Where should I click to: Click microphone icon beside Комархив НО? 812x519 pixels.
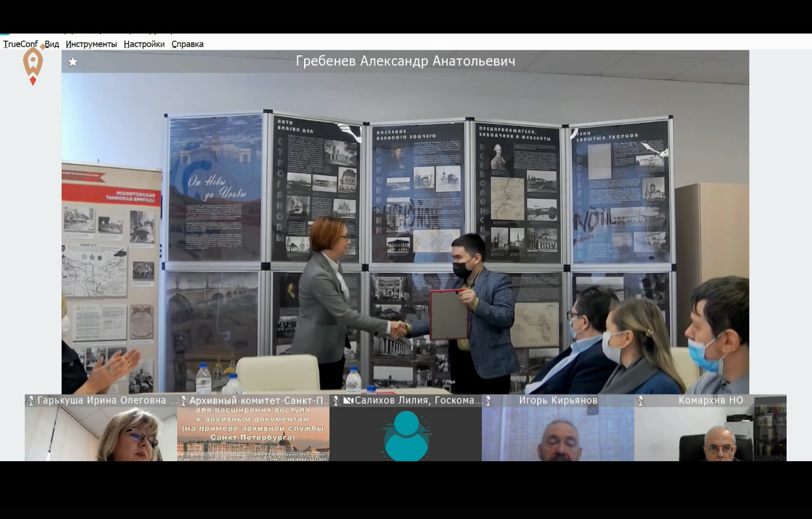[x=640, y=401]
